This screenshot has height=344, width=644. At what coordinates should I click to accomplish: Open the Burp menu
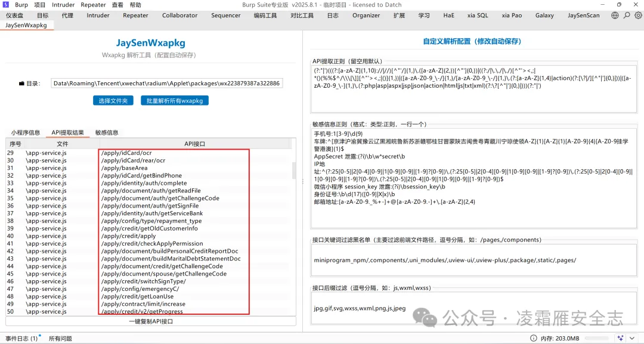[x=21, y=5]
